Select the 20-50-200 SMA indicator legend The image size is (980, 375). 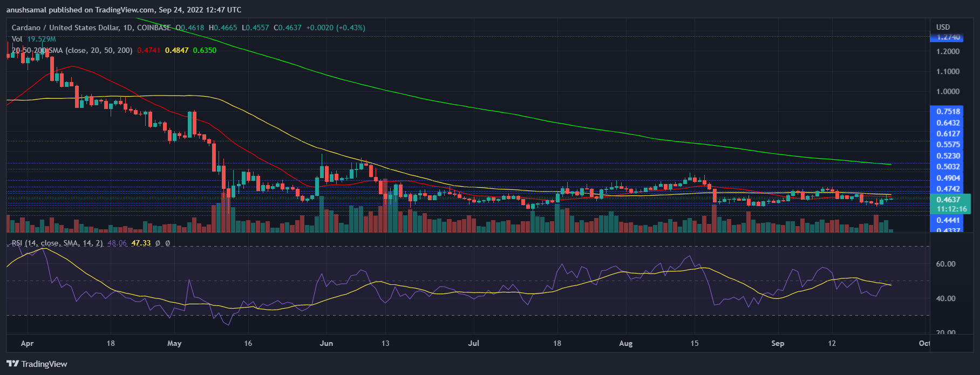tap(72, 50)
